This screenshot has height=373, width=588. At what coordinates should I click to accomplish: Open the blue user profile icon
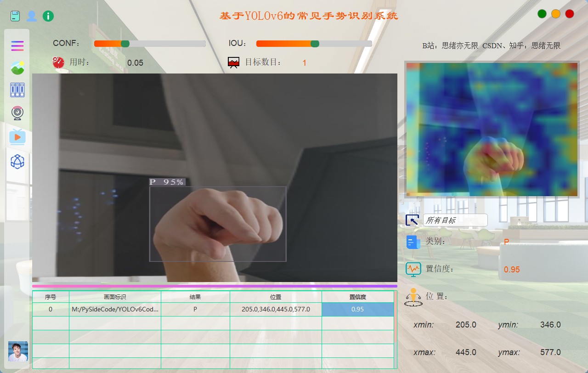click(x=32, y=16)
